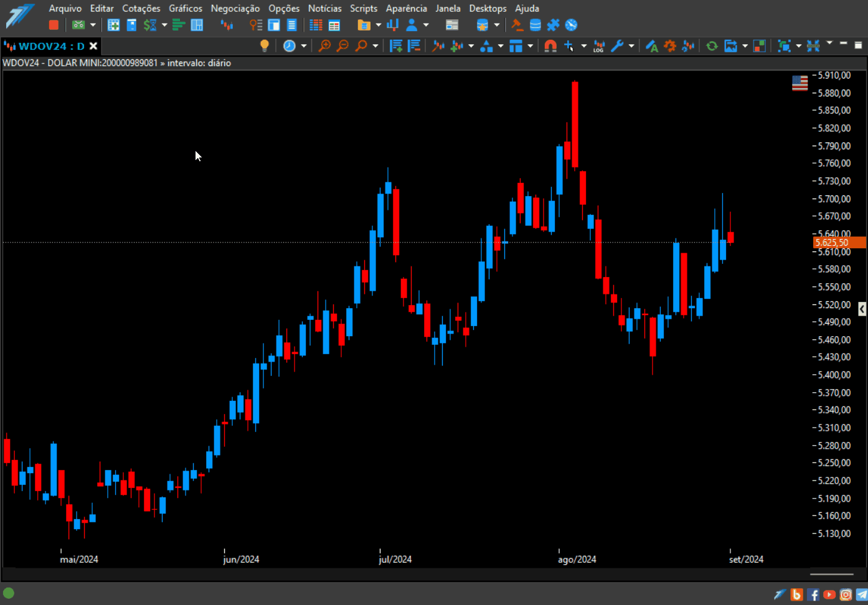868x605 pixels.
Task: Click the remove row icon with red minus
Action: (x=414, y=45)
